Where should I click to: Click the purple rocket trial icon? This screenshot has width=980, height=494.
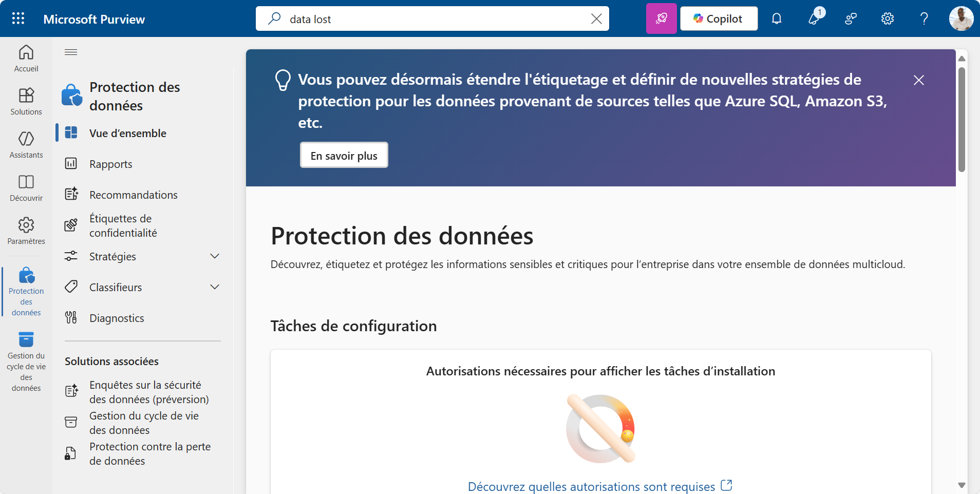(x=662, y=18)
